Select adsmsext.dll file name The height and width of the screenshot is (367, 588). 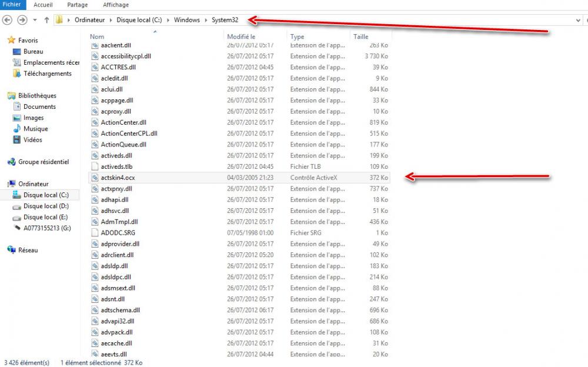click(x=118, y=288)
